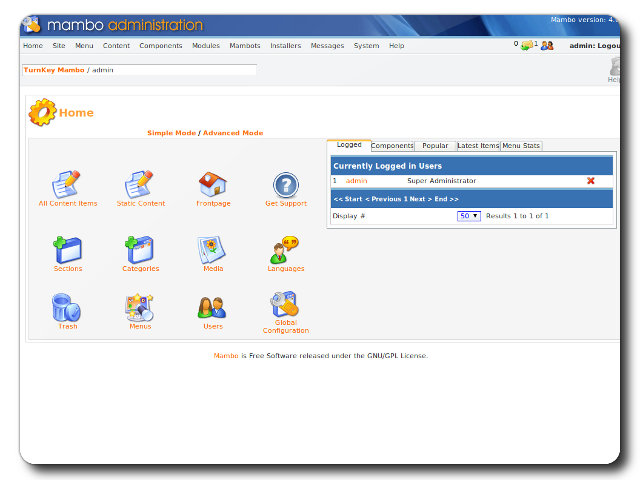Image resolution: width=640 pixels, height=480 pixels.
Task: Open the Static Content icon
Action: pyautogui.click(x=140, y=185)
